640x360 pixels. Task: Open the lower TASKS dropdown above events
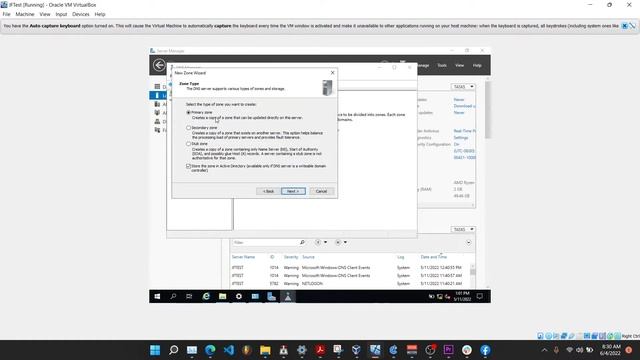pos(463,229)
